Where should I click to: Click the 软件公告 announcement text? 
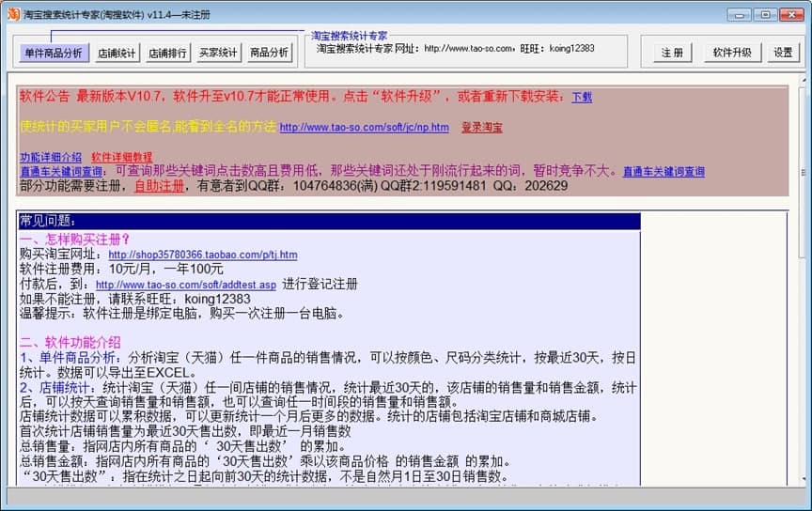[x=44, y=97]
